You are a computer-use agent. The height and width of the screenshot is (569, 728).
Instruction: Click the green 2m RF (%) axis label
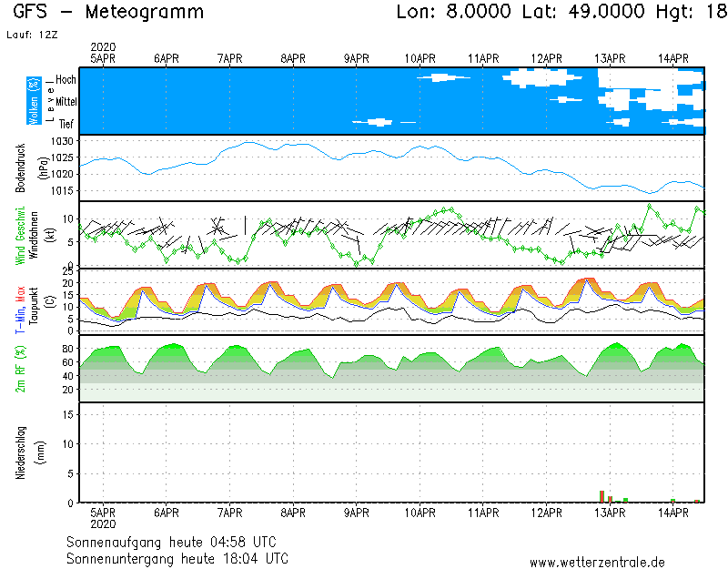pyautogui.click(x=20, y=369)
